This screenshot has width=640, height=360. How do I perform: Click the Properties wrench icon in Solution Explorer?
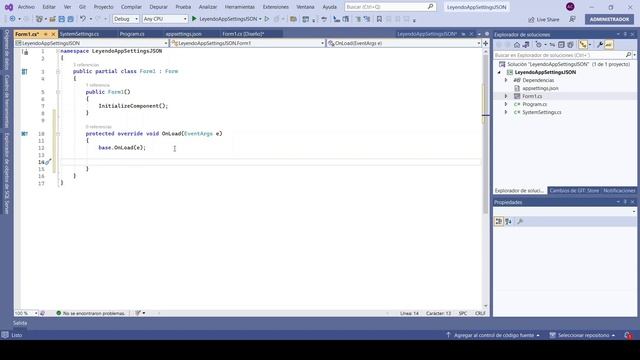pos(600,45)
